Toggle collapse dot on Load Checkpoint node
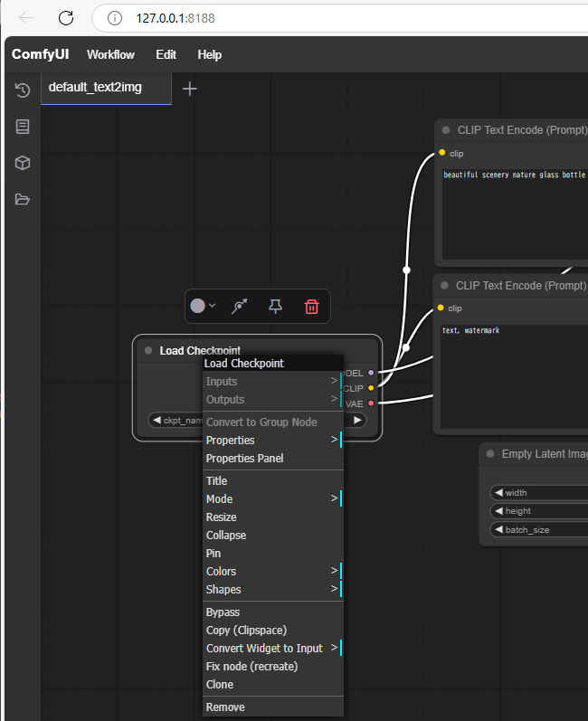This screenshot has width=588, height=721. pyautogui.click(x=148, y=351)
